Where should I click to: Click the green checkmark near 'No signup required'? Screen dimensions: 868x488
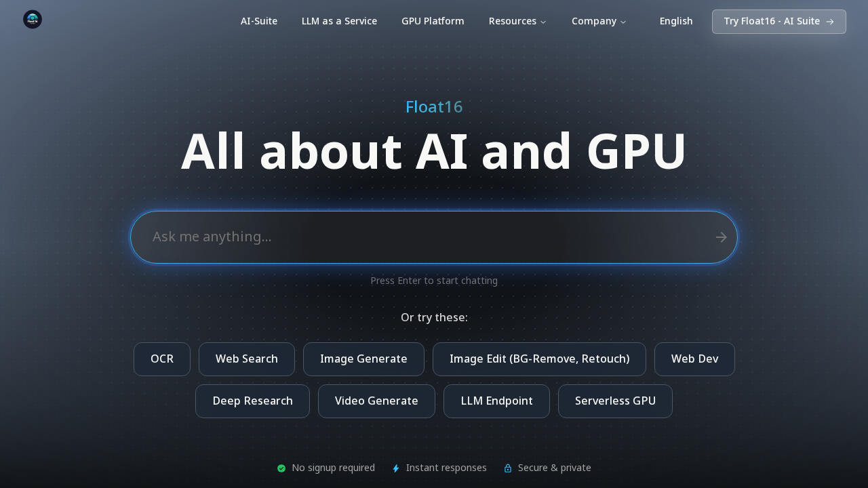click(281, 468)
